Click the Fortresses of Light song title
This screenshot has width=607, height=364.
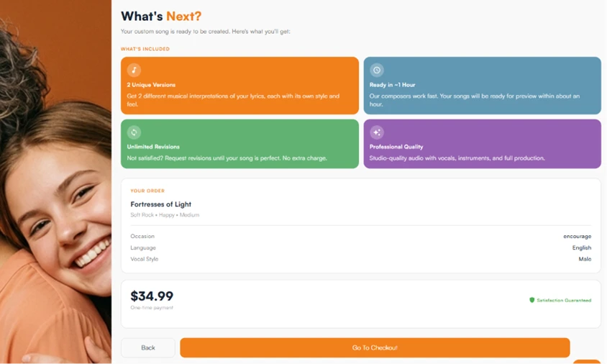click(160, 204)
